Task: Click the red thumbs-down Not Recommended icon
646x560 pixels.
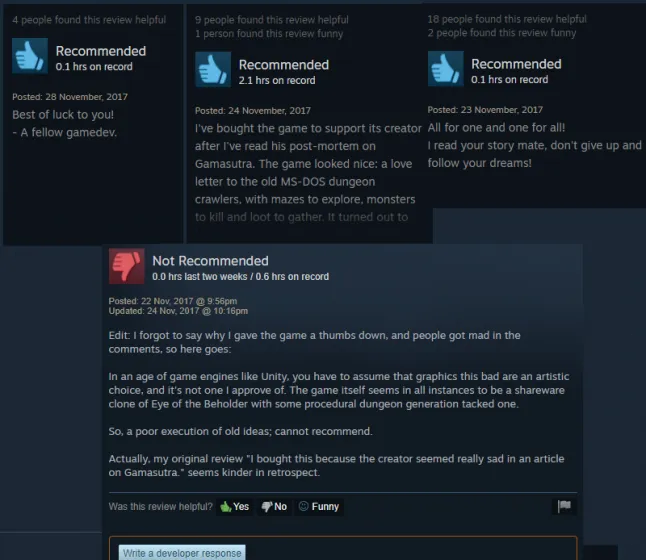Action: pos(126,266)
